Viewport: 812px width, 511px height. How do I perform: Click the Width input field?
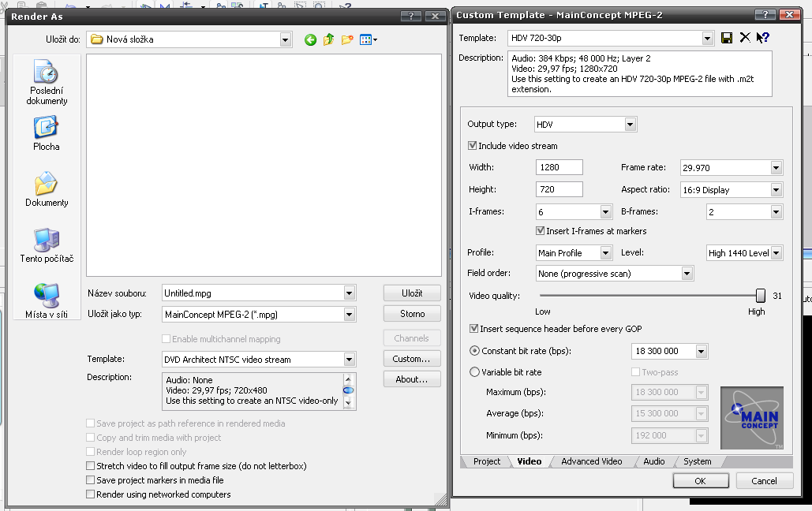coord(559,167)
